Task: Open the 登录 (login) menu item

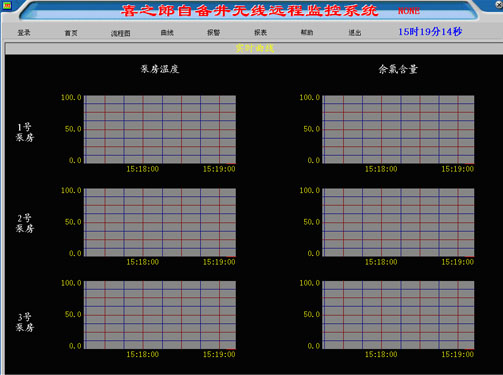Action: point(24,33)
